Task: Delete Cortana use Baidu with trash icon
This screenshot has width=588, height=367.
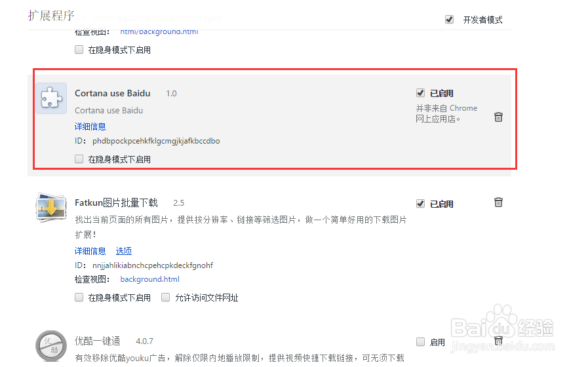Action: click(498, 117)
